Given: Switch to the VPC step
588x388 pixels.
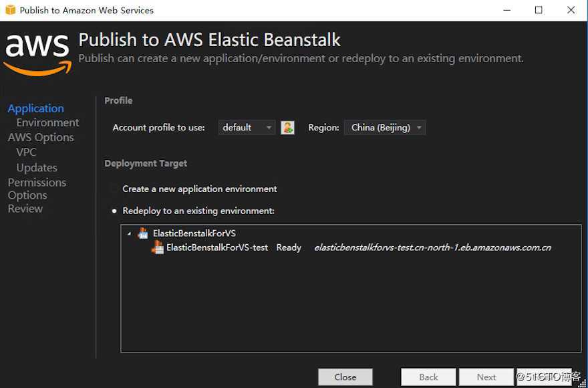Looking at the screenshot, I should pos(26,152).
